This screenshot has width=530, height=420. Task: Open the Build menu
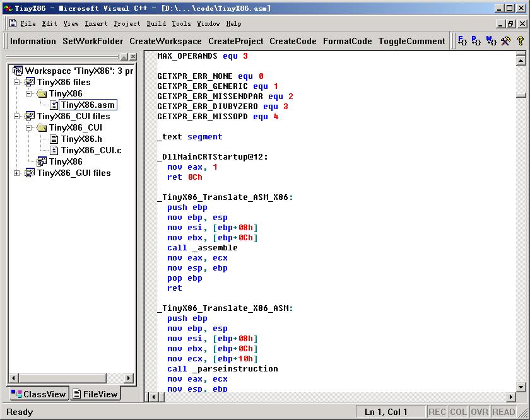pyautogui.click(x=156, y=24)
